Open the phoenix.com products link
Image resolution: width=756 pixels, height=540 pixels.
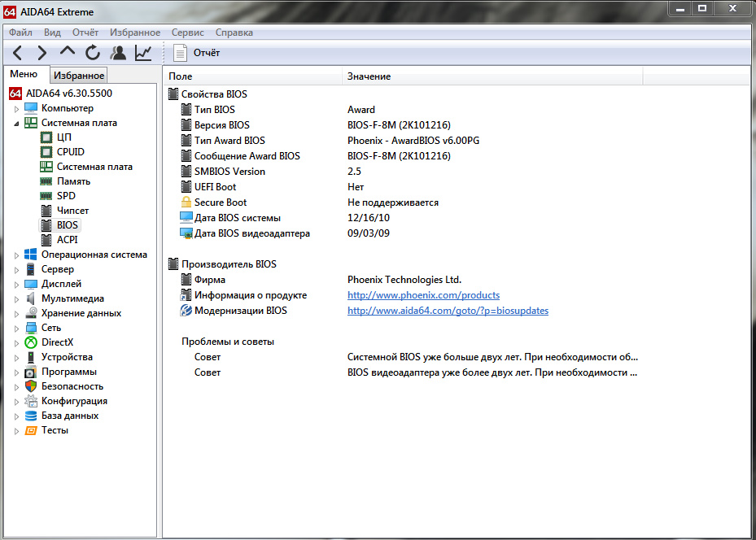pos(423,295)
